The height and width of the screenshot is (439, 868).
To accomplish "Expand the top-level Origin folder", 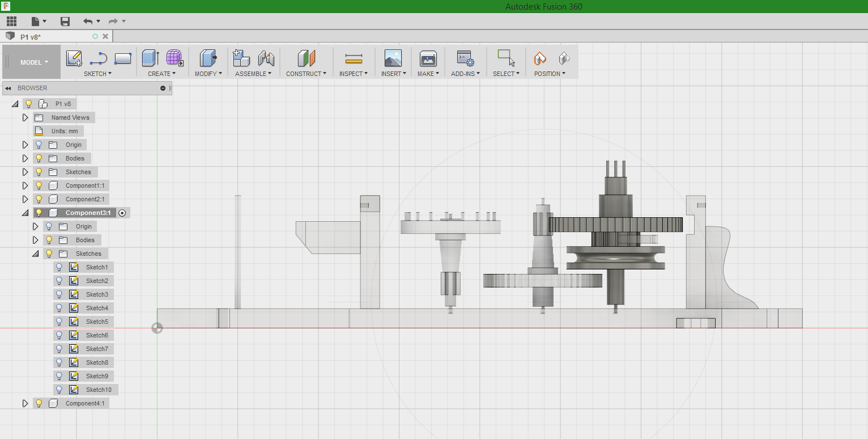I will [x=25, y=145].
